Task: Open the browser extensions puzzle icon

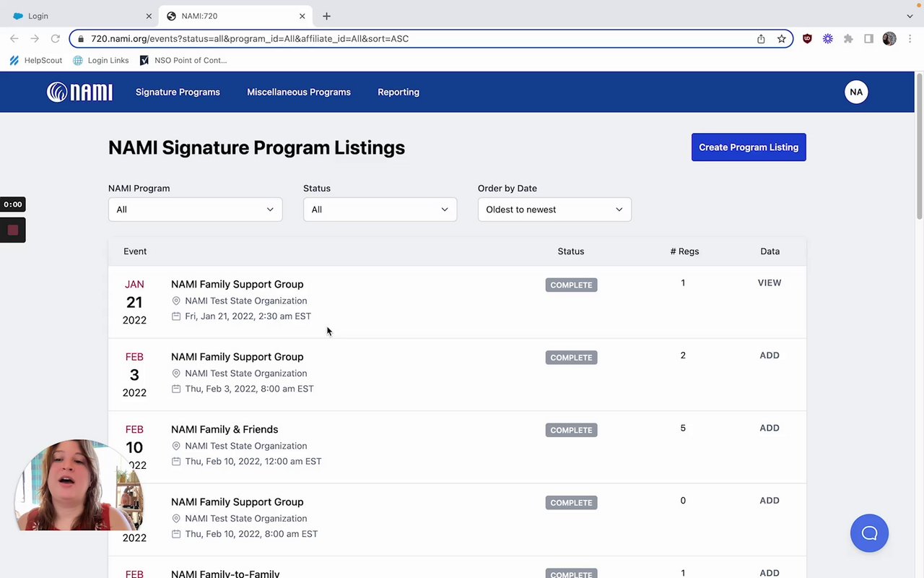Action: pyautogui.click(x=848, y=39)
